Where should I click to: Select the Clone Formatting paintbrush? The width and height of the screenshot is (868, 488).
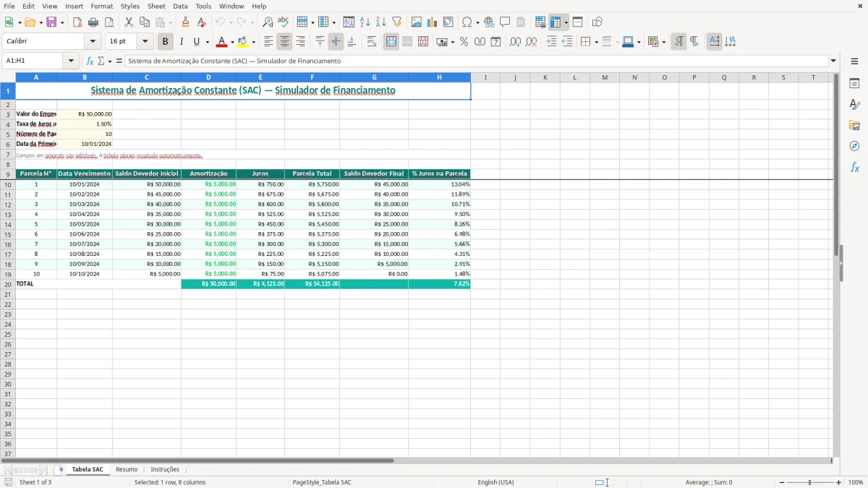185,22
